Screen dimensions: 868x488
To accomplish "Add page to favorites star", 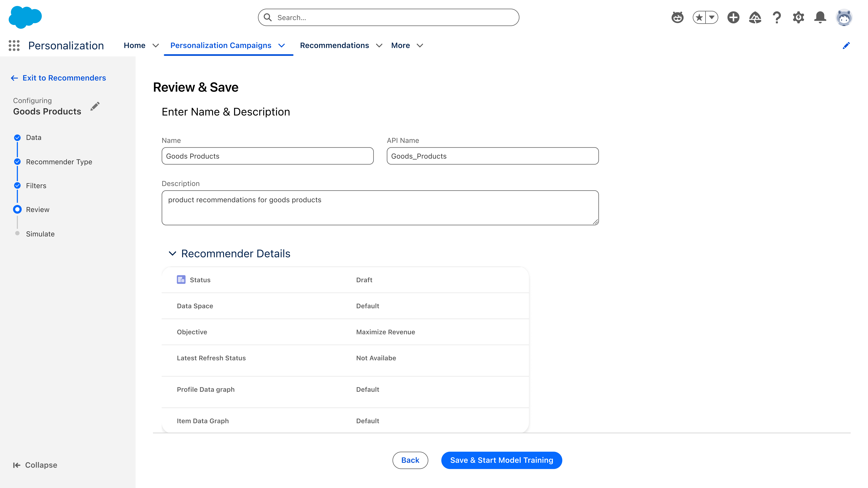I will (699, 17).
